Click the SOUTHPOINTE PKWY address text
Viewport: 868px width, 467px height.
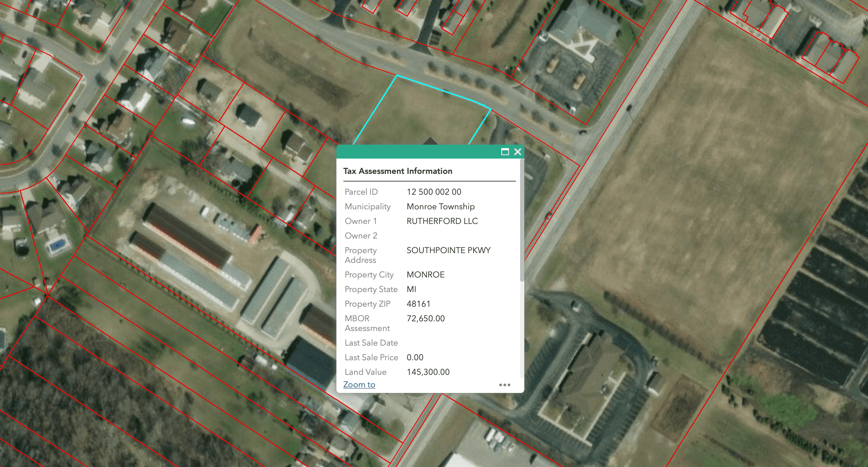point(448,250)
